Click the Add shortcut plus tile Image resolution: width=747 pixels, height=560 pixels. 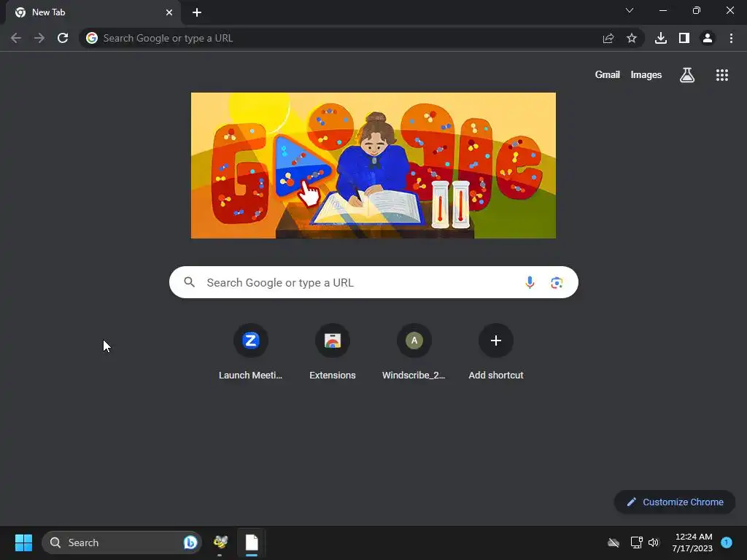coord(496,352)
